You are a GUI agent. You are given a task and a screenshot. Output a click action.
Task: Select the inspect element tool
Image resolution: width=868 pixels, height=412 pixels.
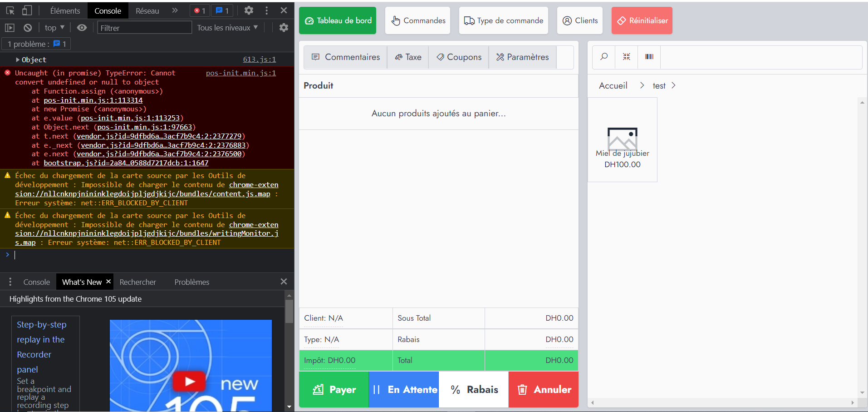point(10,10)
